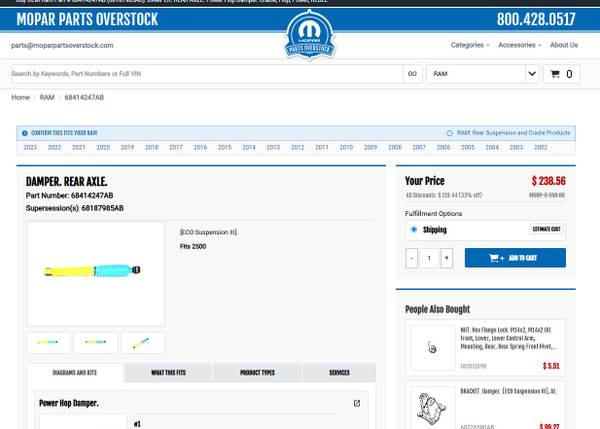Switch to Diagrams and Kits tab
Viewport: 600px width, 429px height.
(75, 373)
